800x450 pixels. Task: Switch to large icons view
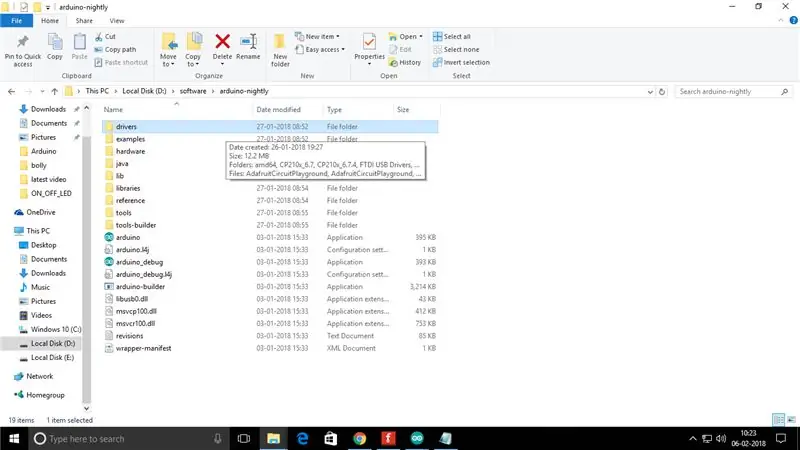pyautogui.click(x=791, y=419)
